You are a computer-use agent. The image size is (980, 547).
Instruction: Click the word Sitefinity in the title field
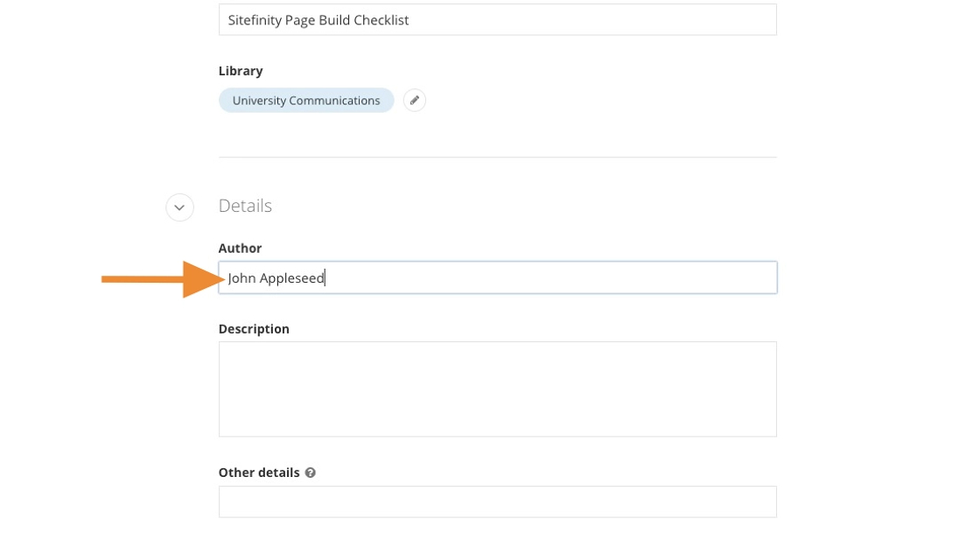(255, 19)
